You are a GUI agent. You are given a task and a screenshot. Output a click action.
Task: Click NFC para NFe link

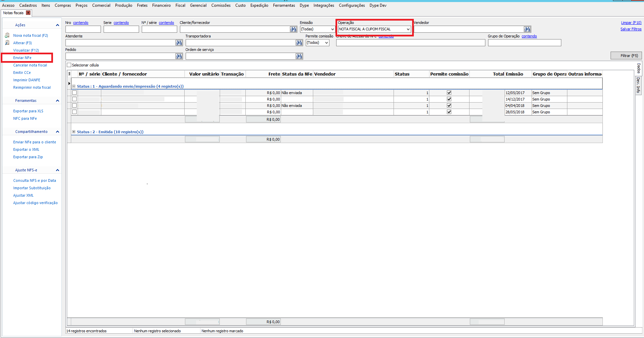tap(25, 118)
